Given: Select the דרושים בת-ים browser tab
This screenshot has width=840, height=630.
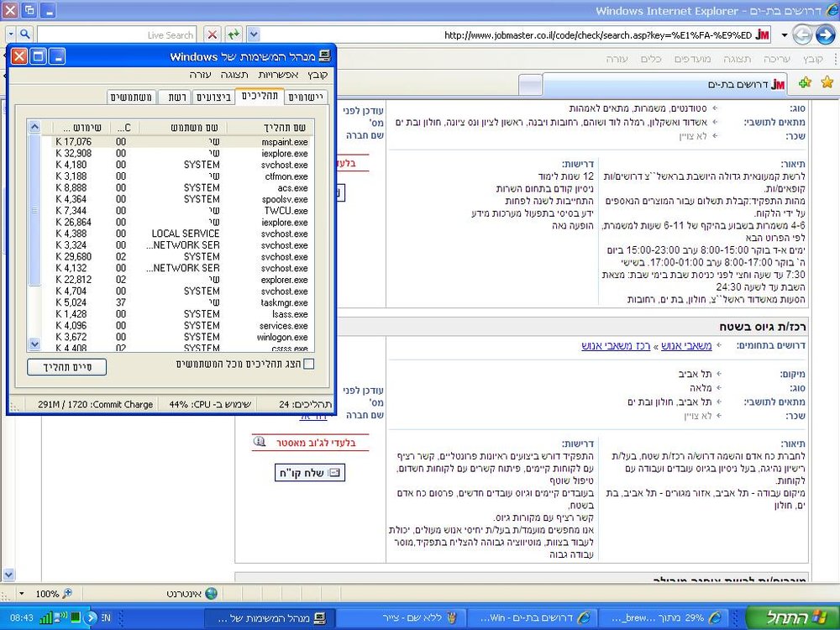Looking at the screenshot, I should click(x=665, y=85).
